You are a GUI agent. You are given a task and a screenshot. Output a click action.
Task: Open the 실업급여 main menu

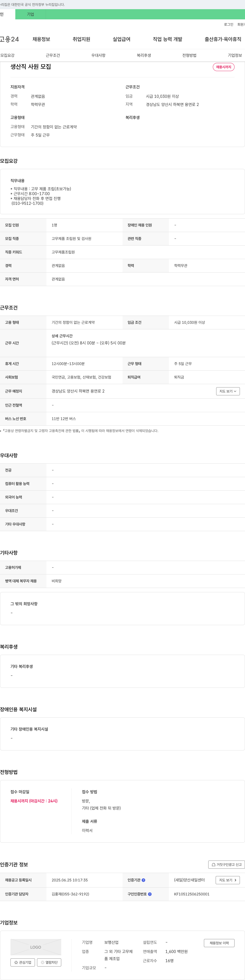click(x=121, y=39)
